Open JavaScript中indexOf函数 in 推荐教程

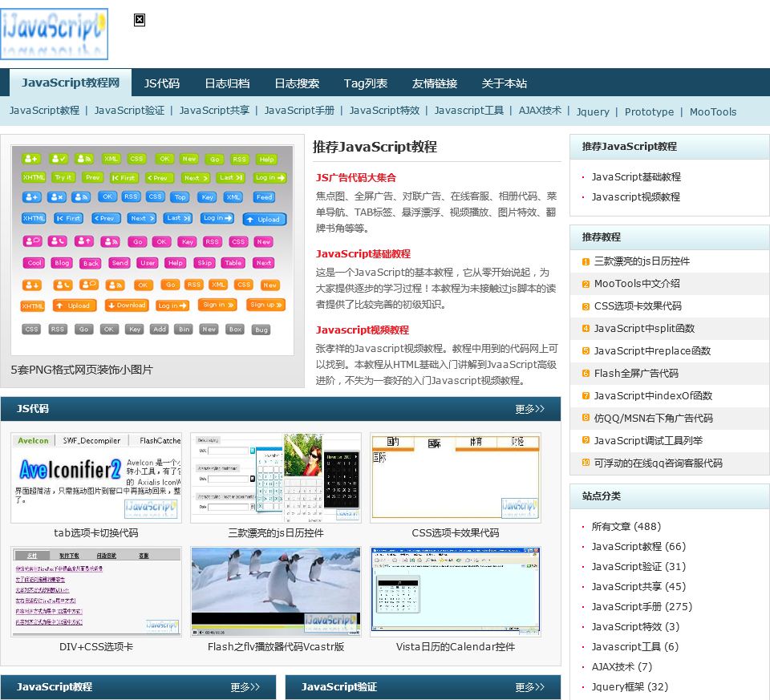653,395
